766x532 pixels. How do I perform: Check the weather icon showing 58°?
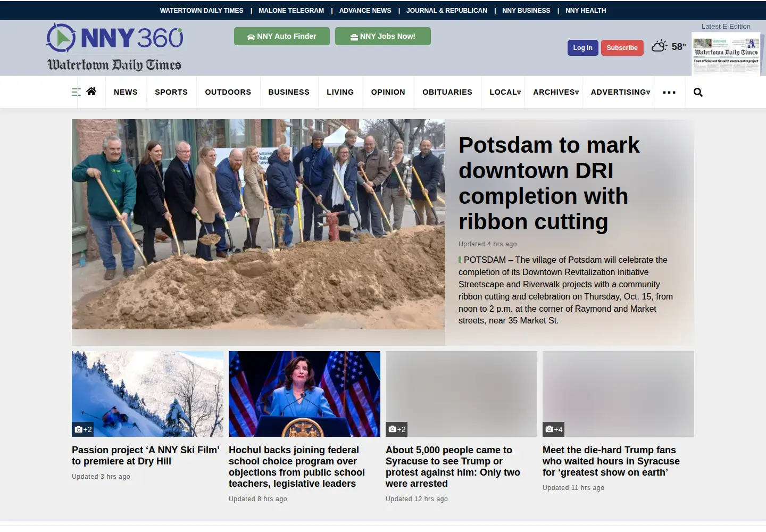click(660, 46)
